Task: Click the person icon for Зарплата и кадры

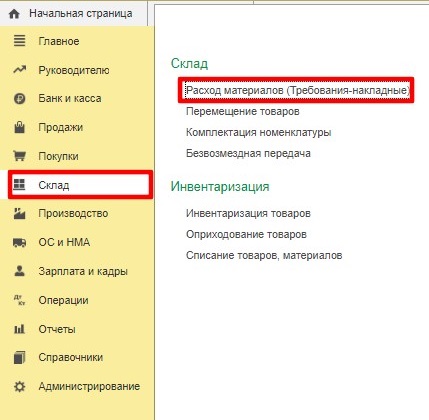Action: [19, 271]
